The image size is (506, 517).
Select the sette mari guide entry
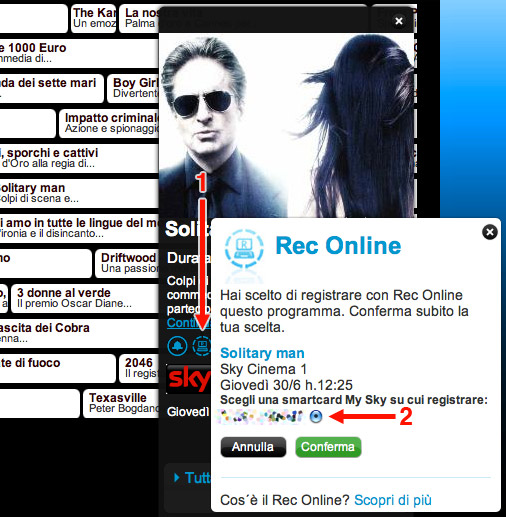[52, 88]
